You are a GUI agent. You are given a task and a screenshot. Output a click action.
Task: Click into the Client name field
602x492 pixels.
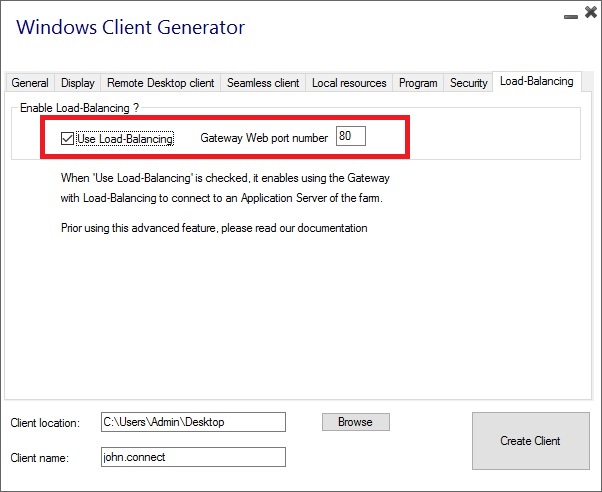[x=193, y=456]
